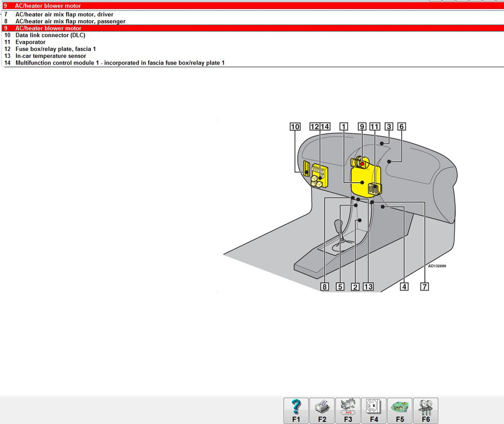Select the 'Evaporator' list entry
504x424 pixels.
click(252, 42)
